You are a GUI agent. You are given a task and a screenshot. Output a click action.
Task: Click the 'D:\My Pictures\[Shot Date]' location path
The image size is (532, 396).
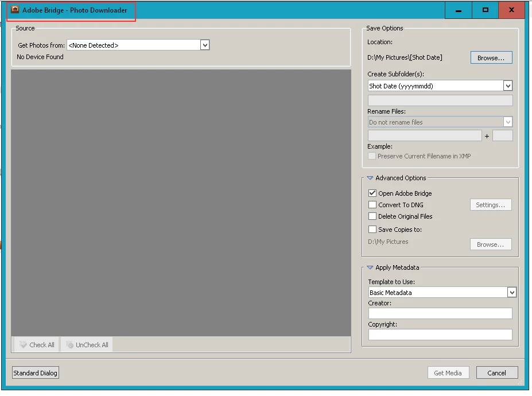click(x=405, y=57)
